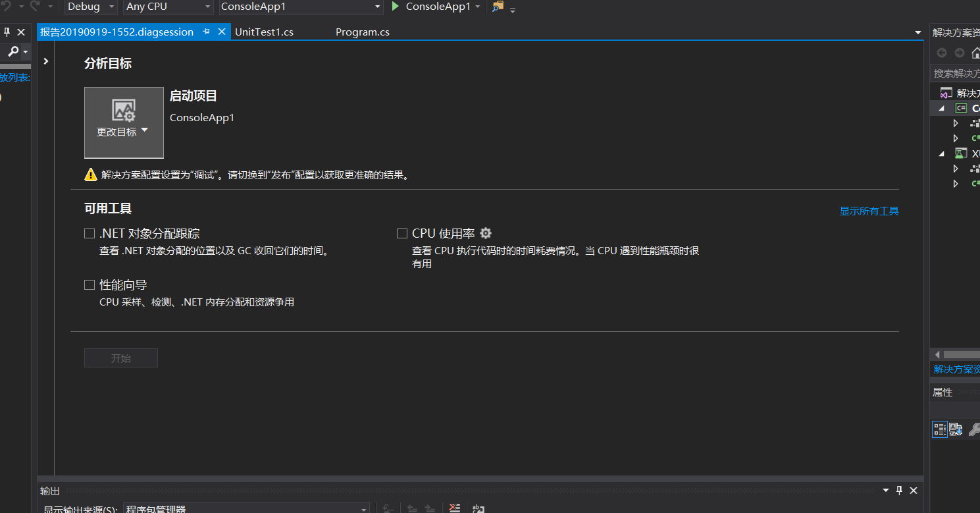Enable the 性能向导 checkbox
Screen dimensions: 980x513
(x=90, y=284)
